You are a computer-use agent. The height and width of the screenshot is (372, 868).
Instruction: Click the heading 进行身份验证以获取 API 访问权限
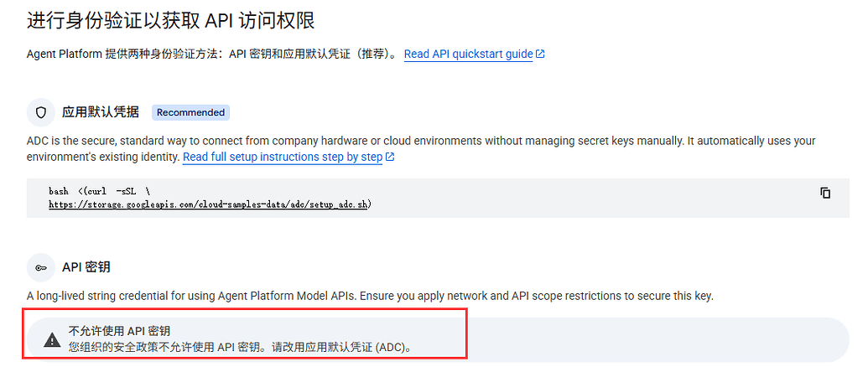pyautogui.click(x=170, y=20)
